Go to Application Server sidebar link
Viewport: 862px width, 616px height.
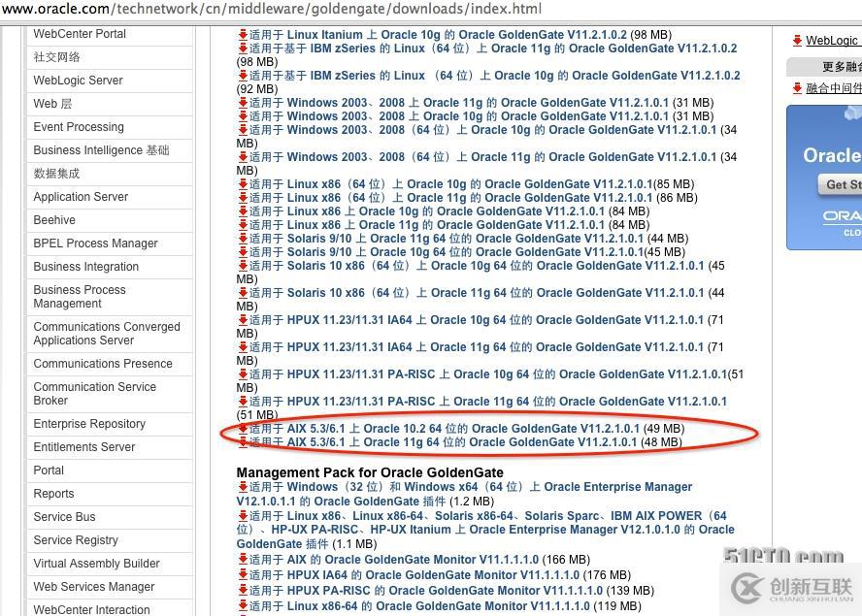[81, 197]
